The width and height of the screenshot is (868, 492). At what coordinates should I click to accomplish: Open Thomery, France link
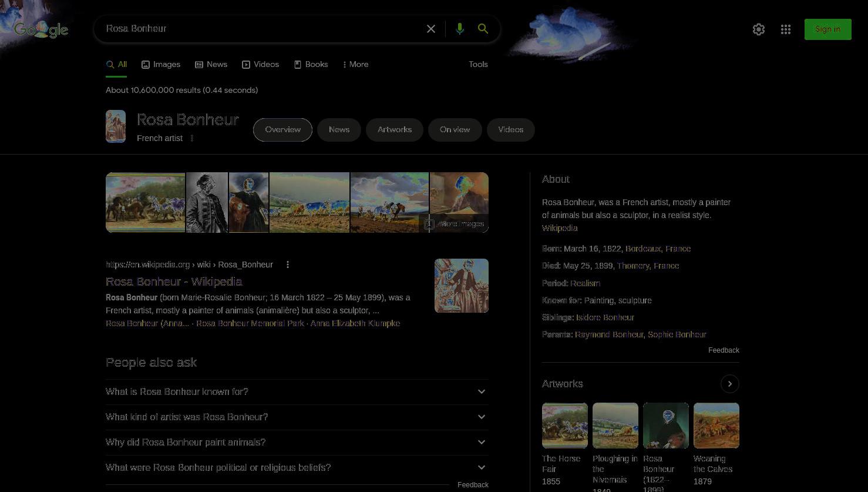[648, 266]
